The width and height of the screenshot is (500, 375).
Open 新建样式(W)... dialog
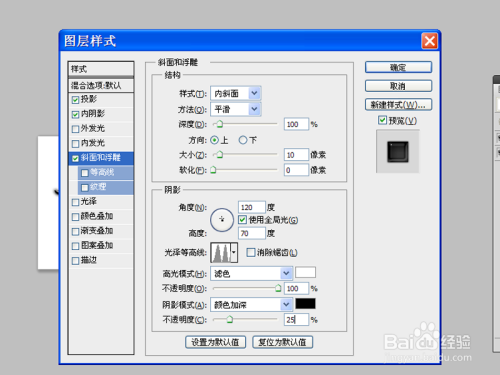[398, 105]
